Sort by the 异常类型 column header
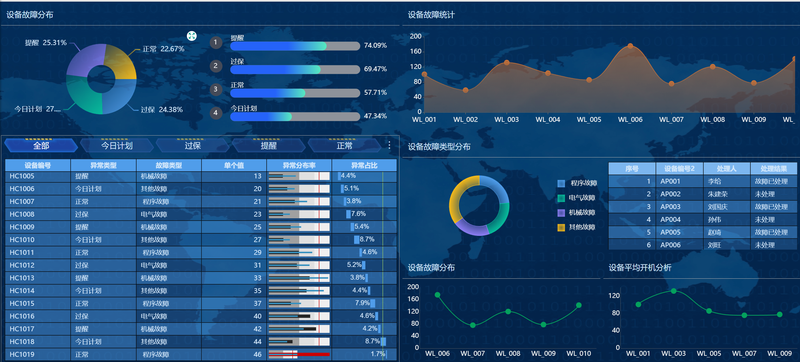This screenshot has height=362, width=800. (104, 165)
